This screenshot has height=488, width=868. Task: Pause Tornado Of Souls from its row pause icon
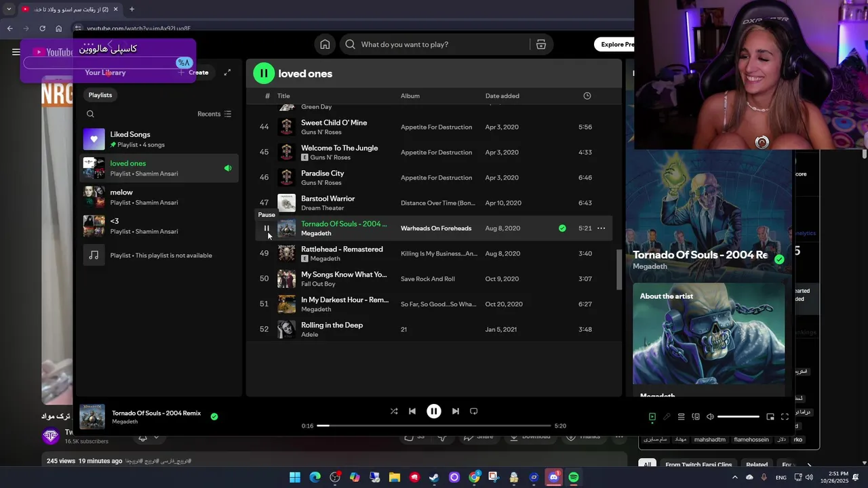266,228
